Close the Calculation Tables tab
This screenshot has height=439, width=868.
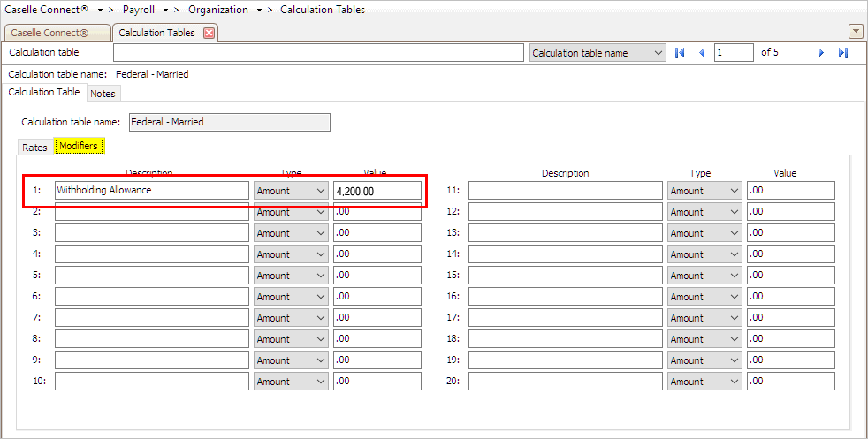point(209,33)
